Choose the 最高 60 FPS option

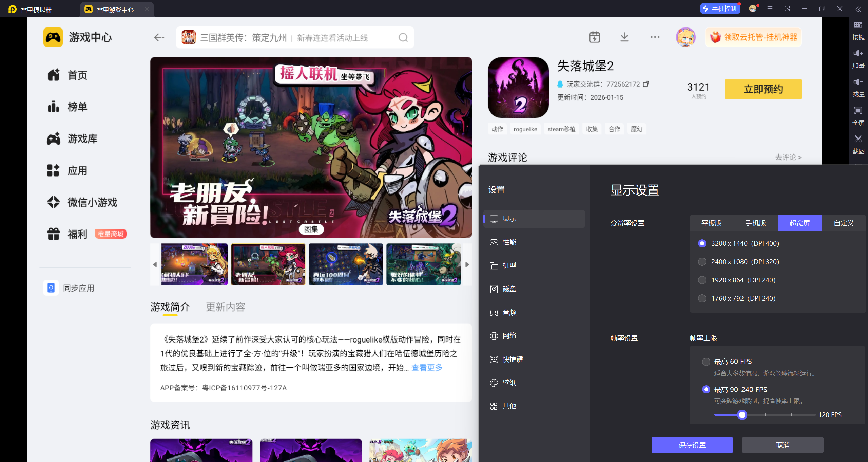tap(706, 362)
